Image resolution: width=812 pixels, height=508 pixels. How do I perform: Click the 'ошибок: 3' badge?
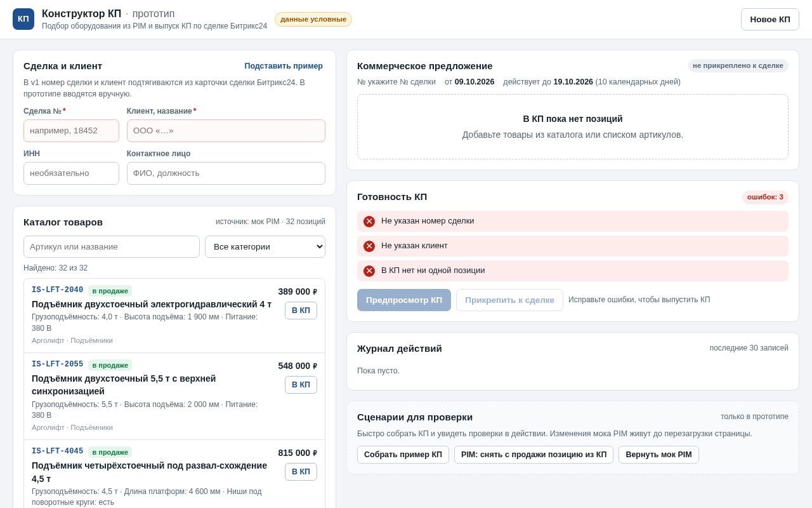point(765,197)
